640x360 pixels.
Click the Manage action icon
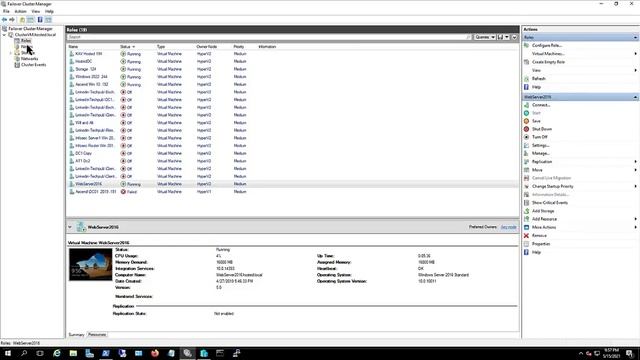527,153
